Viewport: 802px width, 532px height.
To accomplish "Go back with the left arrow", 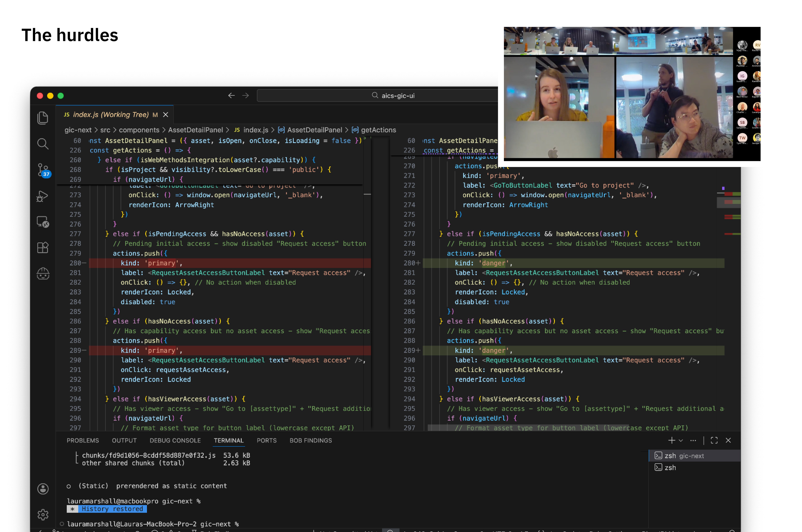I will coord(231,96).
